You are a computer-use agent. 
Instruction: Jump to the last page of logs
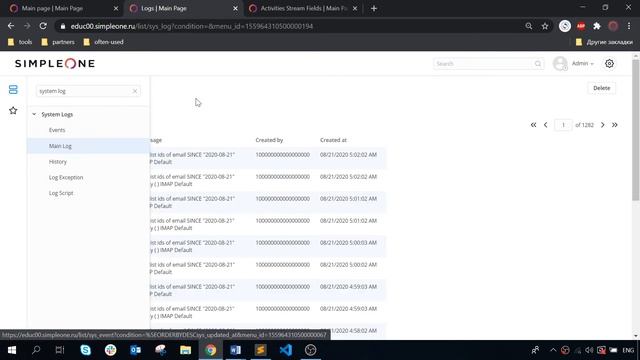click(615, 125)
